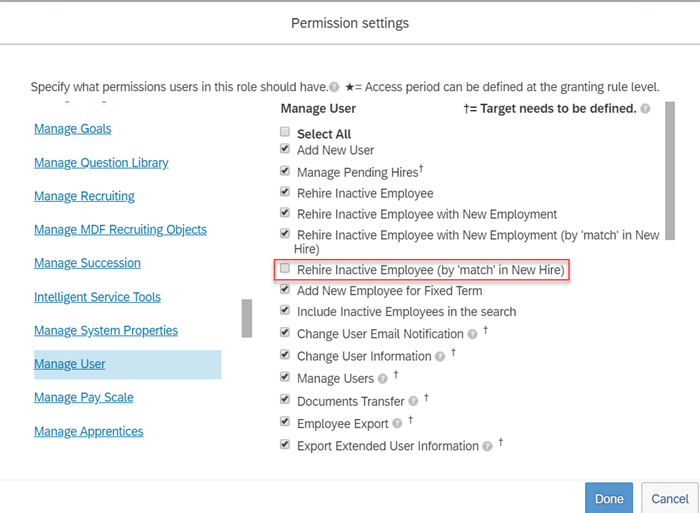
Task: Click the Done button
Action: pyautogui.click(x=609, y=498)
